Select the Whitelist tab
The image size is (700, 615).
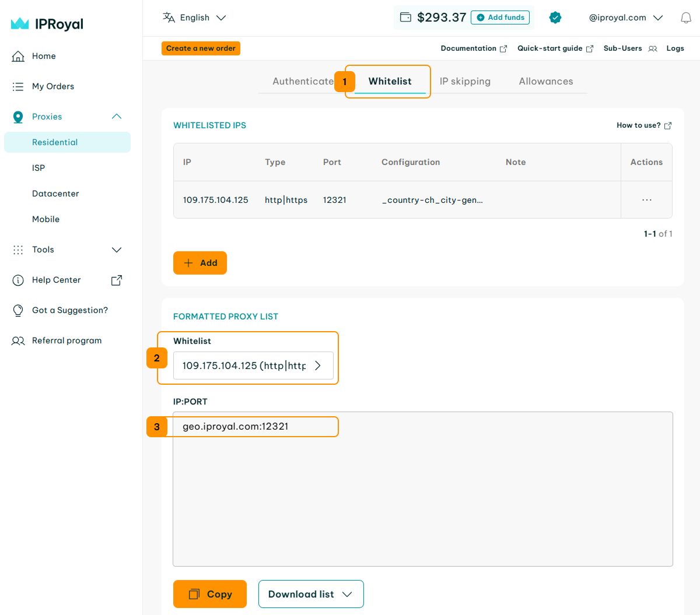pos(390,81)
